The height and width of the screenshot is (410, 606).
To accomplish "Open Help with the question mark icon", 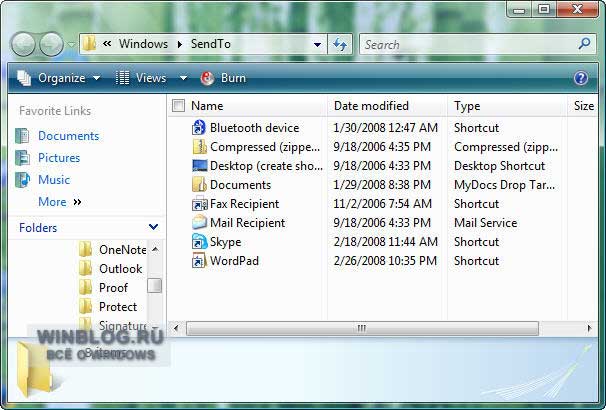I will [x=581, y=78].
